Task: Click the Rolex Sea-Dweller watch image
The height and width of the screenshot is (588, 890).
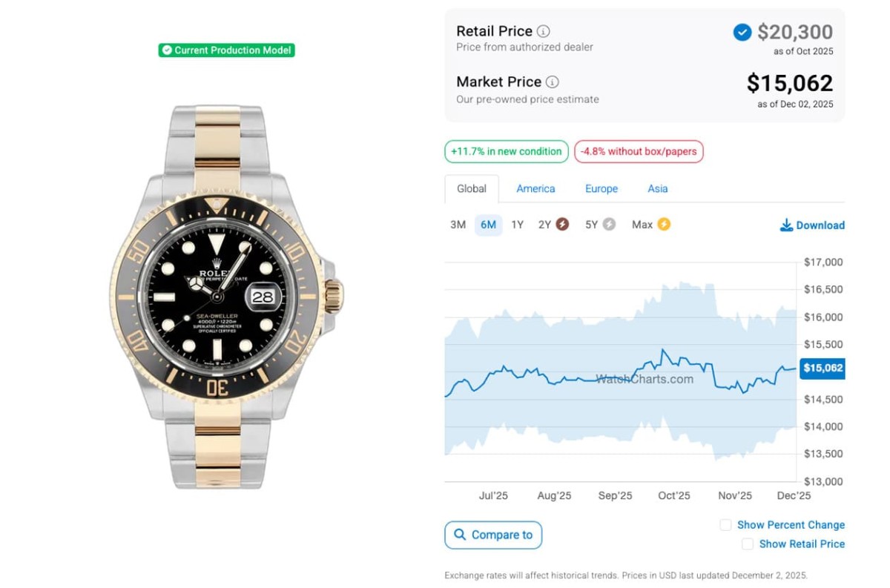Action: [226, 297]
